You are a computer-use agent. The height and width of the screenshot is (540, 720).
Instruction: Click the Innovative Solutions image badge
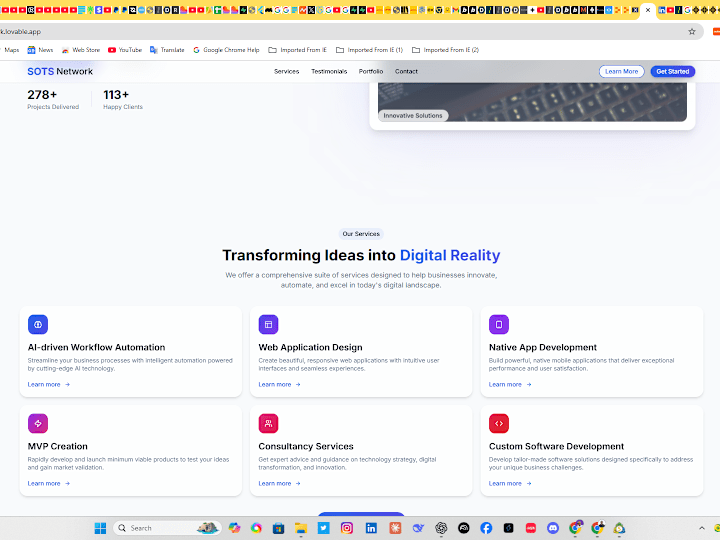click(413, 116)
